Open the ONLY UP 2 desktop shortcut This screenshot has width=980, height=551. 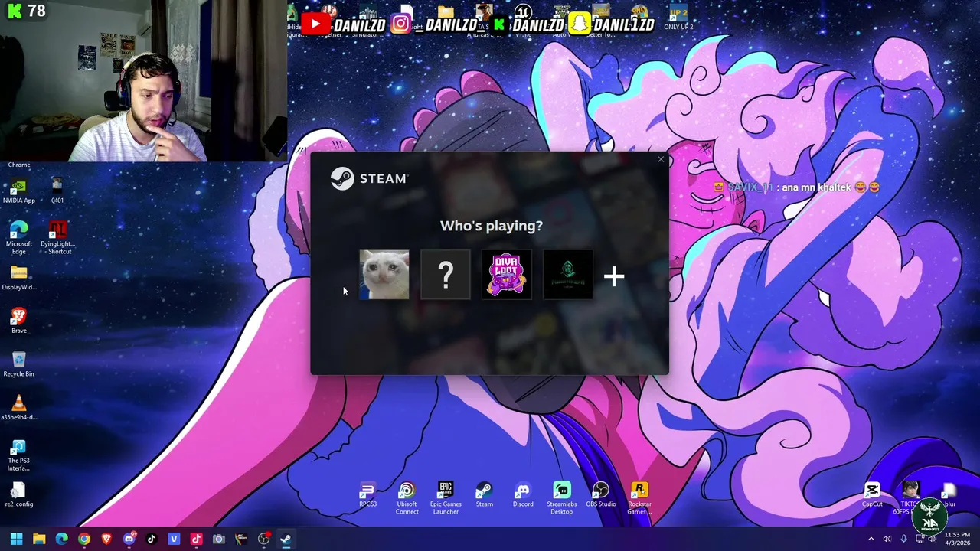coord(678,18)
